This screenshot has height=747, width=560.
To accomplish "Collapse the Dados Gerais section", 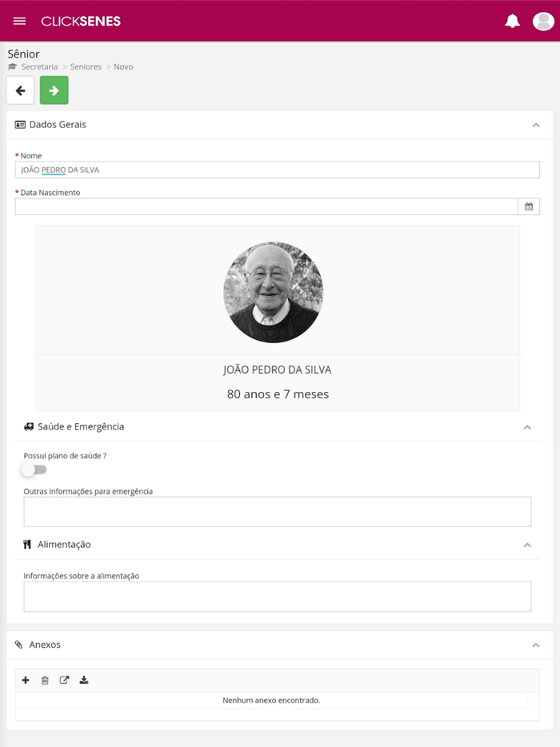I will point(536,125).
